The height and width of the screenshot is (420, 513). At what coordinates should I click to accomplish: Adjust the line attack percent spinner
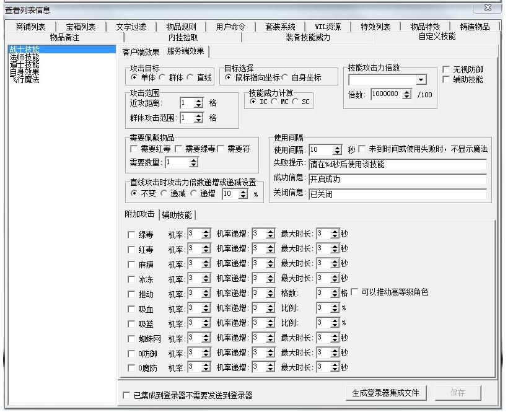coord(243,194)
